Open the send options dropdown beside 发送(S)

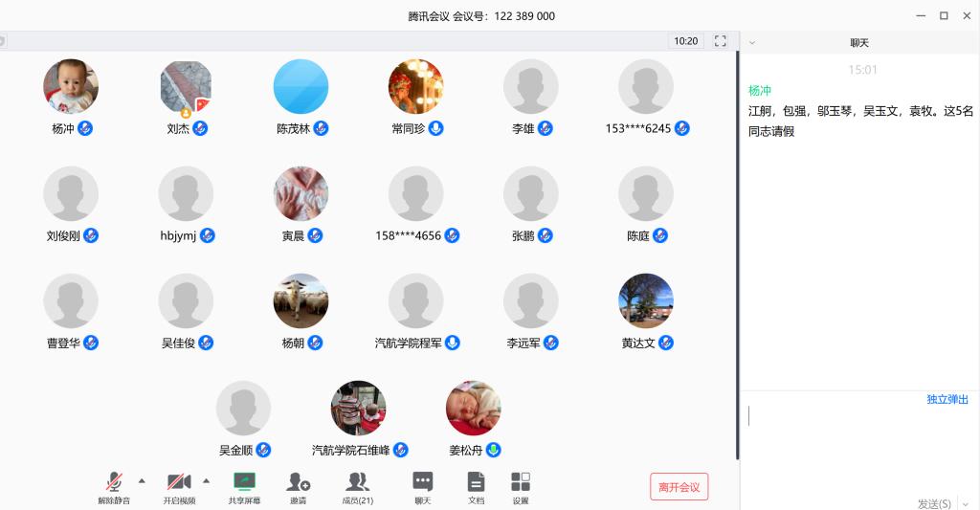pos(964,503)
